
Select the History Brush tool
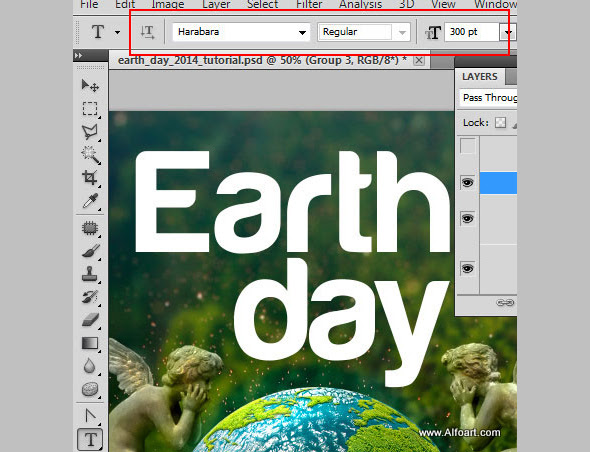pos(90,297)
